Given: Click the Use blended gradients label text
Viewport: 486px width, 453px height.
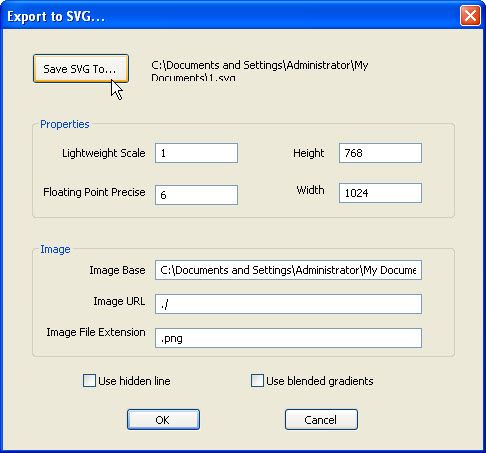Looking at the screenshot, I should (x=320, y=381).
